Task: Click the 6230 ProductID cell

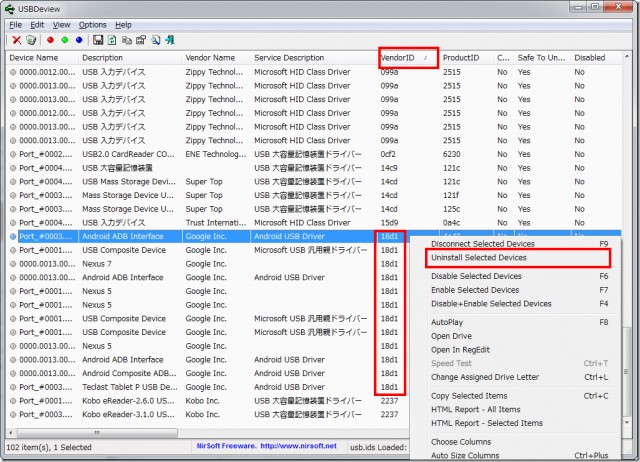Action: [452, 154]
